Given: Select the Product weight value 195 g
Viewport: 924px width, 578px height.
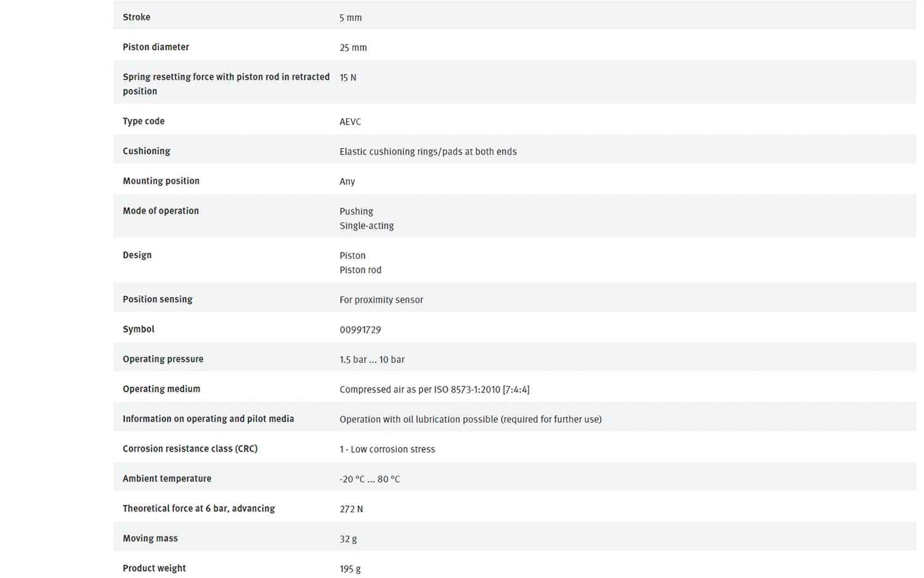Looking at the screenshot, I should [350, 569].
